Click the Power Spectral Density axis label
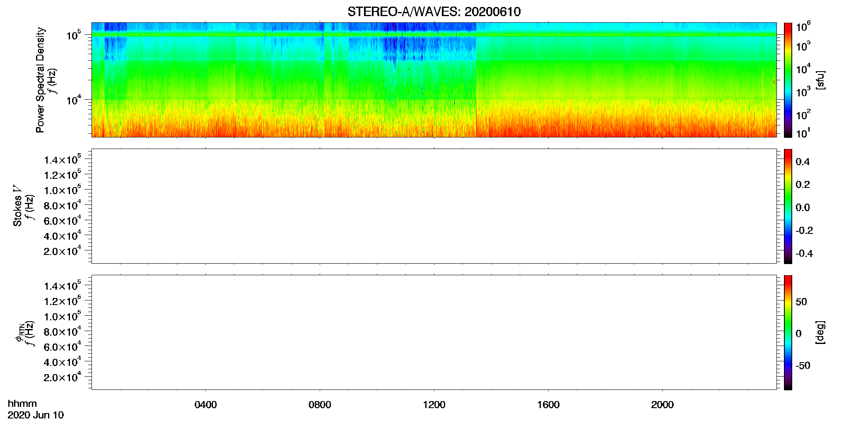Viewport: 868px width, 447px height. click(40, 80)
